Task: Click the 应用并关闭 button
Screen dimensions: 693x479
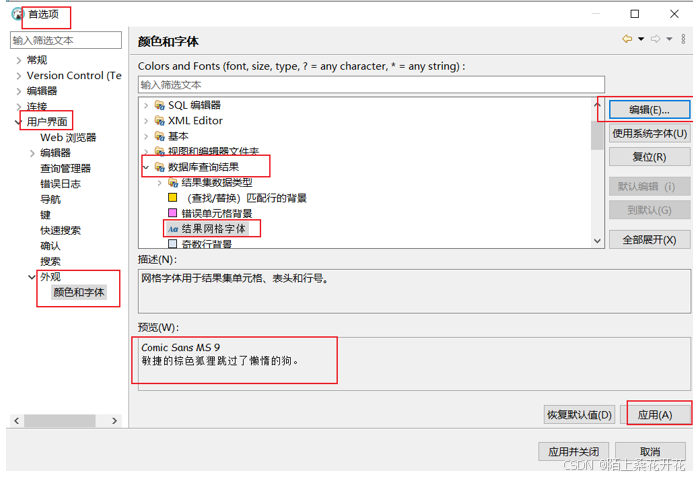Action: 573,452
